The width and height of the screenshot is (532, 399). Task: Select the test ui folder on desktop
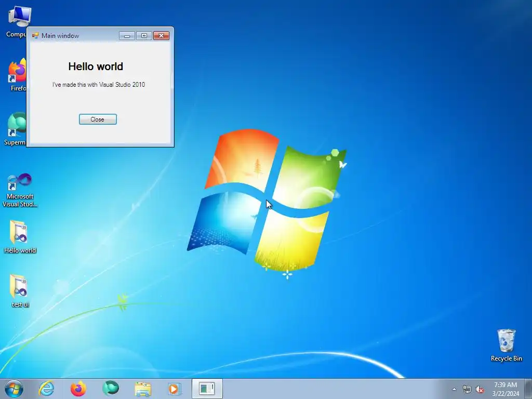tap(20, 291)
